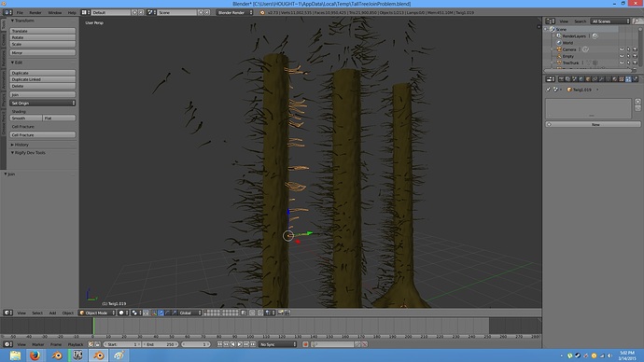Click the End frame 250 field

(x=161, y=344)
